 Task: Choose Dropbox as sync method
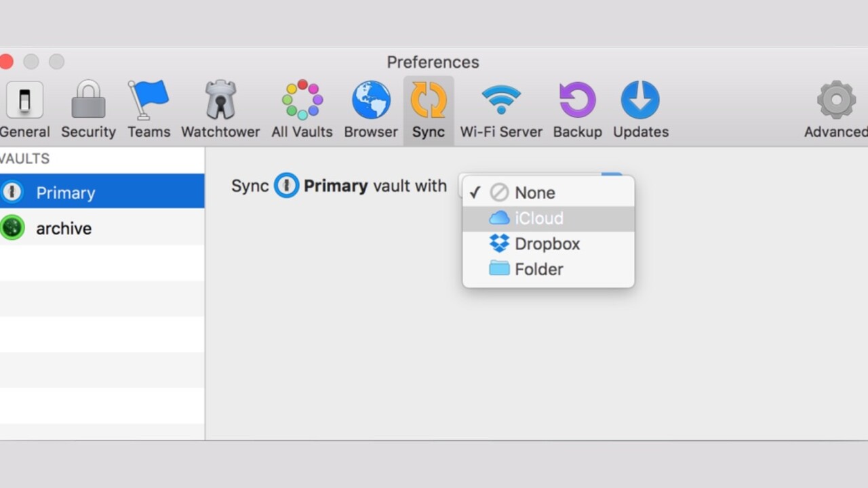pyautogui.click(x=548, y=244)
